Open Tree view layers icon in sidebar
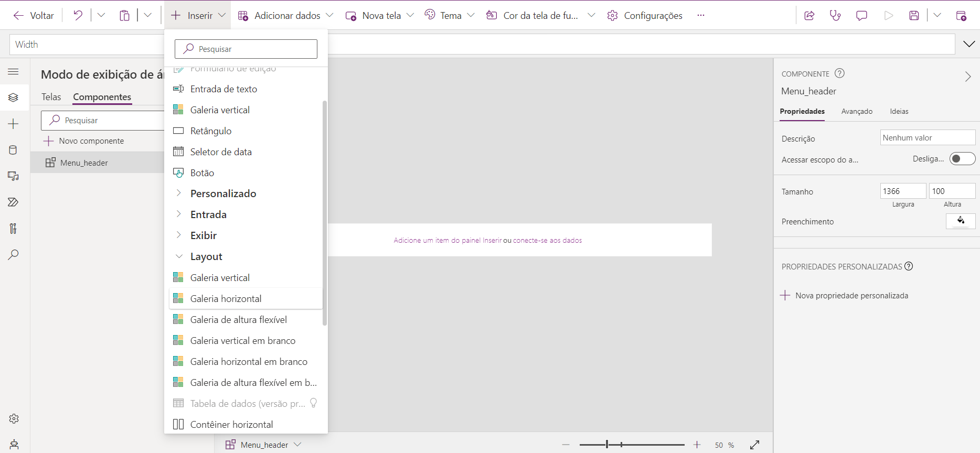 coord(14,98)
